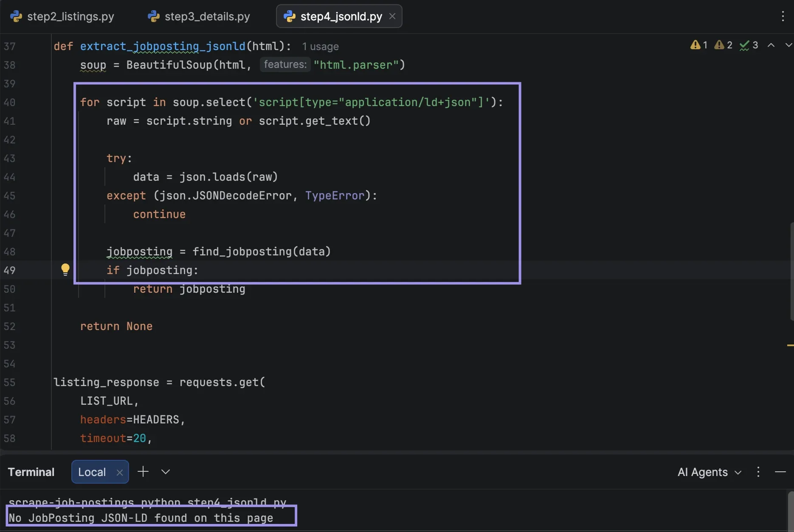Jump to next highlighted error arrow
Screen dimensions: 794x532
(x=788, y=45)
